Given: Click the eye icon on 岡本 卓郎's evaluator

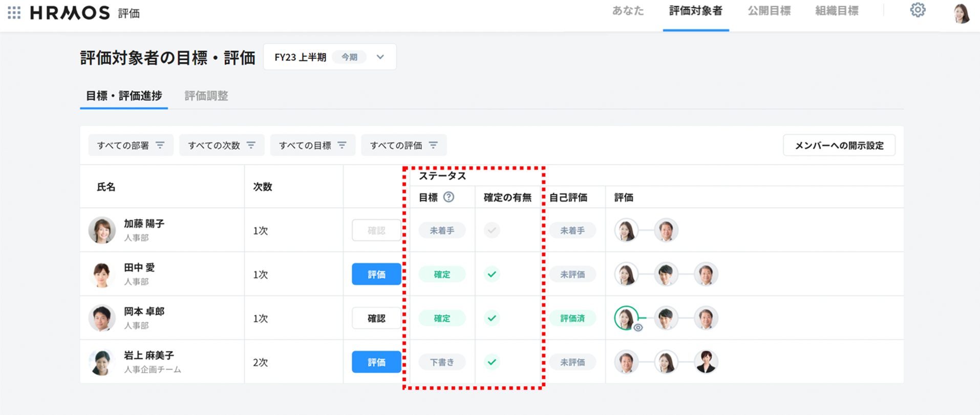Looking at the screenshot, I should coord(638,328).
